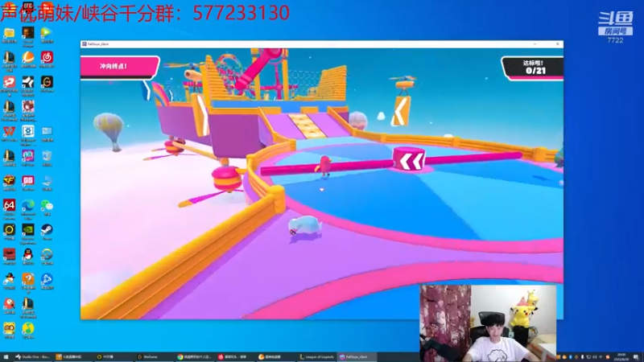Viewport: 644px width, 362px height.
Task: Open the blue gear settings-window desktop icon
Action: click(x=28, y=132)
